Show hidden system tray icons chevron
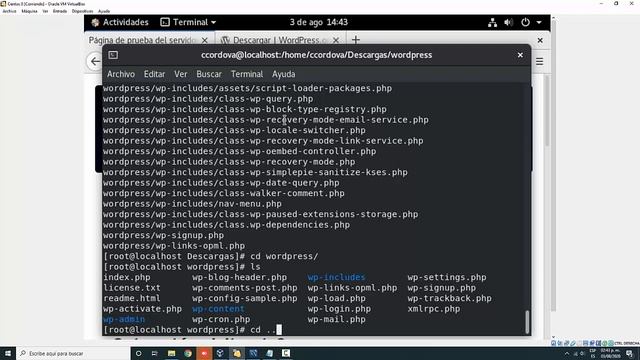 pos(567,354)
